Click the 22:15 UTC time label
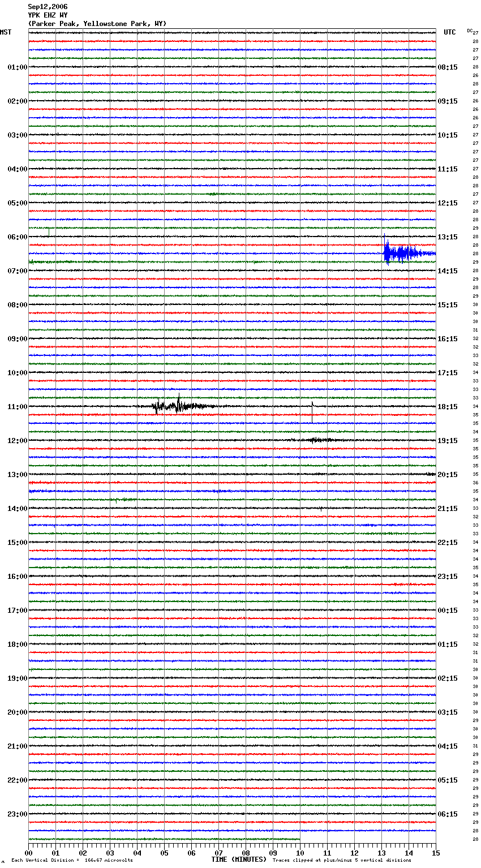481x868 pixels. (448, 543)
